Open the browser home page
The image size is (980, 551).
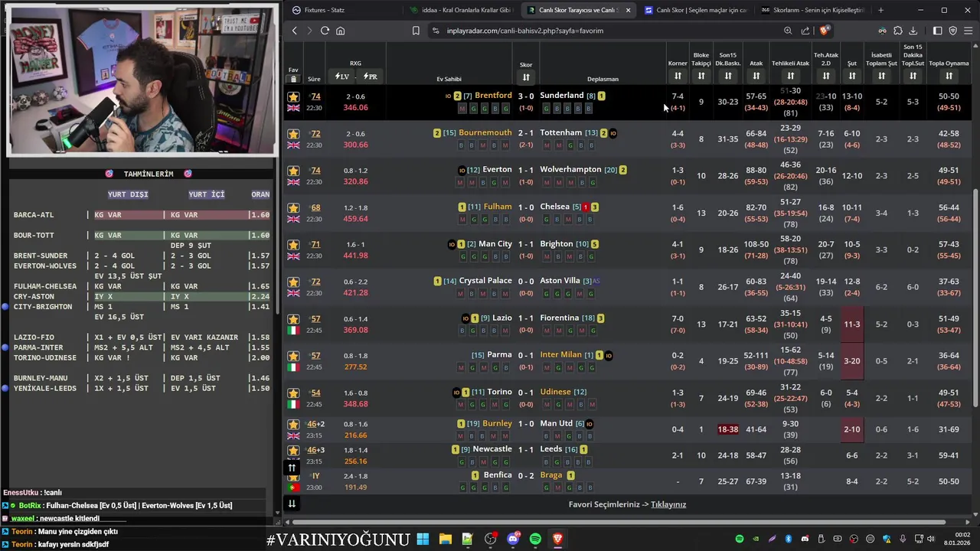(x=340, y=31)
